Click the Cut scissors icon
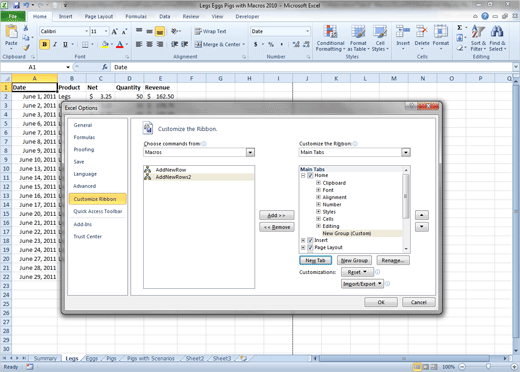The width and height of the screenshot is (520, 372). [x=26, y=28]
